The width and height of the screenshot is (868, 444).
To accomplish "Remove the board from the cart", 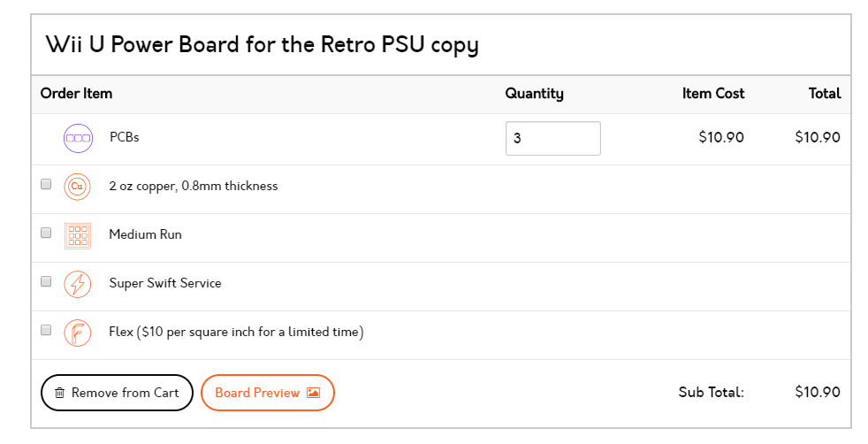I will [117, 393].
